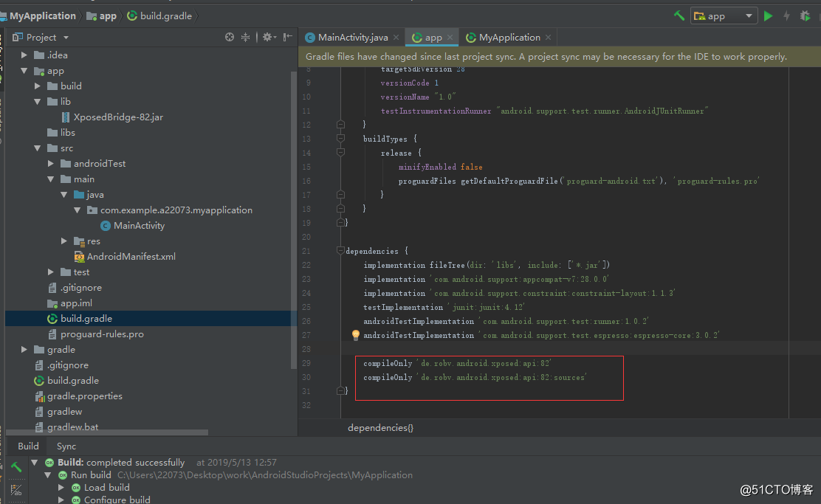Close the app editor tab
821x504 pixels.
point(450,37)
